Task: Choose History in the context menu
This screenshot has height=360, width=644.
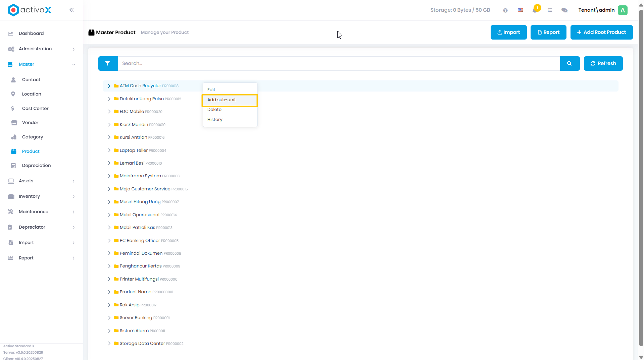Action: 230,120
